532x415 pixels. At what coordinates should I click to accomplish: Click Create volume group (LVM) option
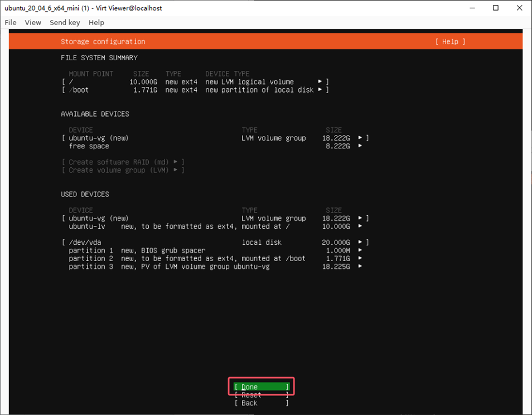[x=123, y=170]
